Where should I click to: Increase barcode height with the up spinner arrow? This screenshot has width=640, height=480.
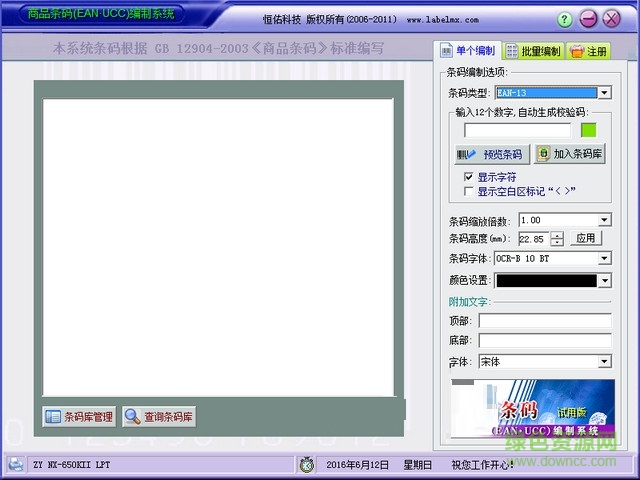click(x=557, y=235)
